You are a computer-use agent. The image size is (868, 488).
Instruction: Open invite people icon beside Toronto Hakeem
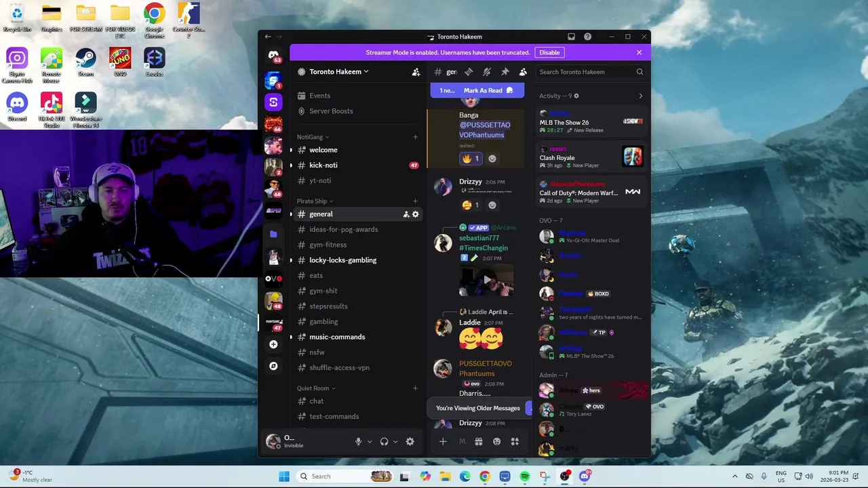click(x=416, y=72)
